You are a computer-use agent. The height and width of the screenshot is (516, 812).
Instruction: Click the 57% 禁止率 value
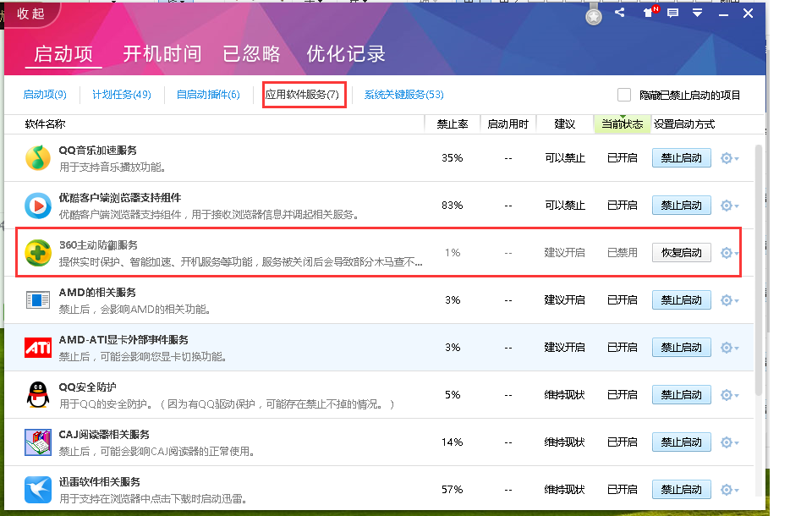(x=452, y=490)
